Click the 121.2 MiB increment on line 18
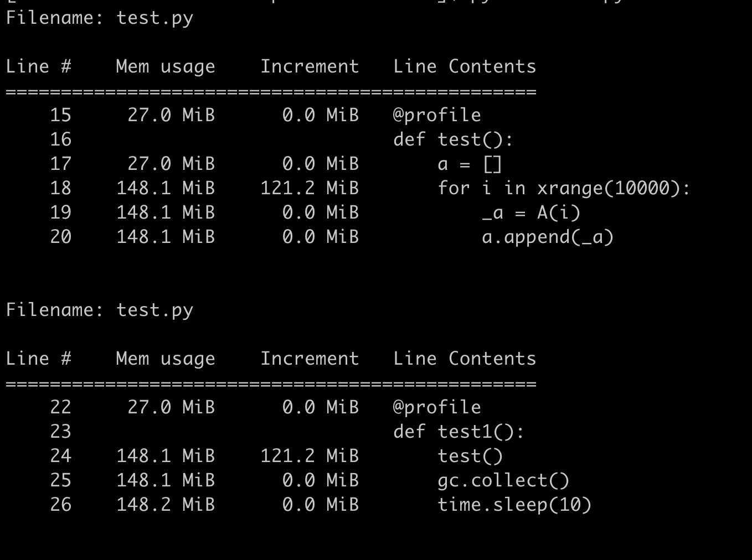The height and width of the screenshot is (560, 752). click(x=310, y=188)
